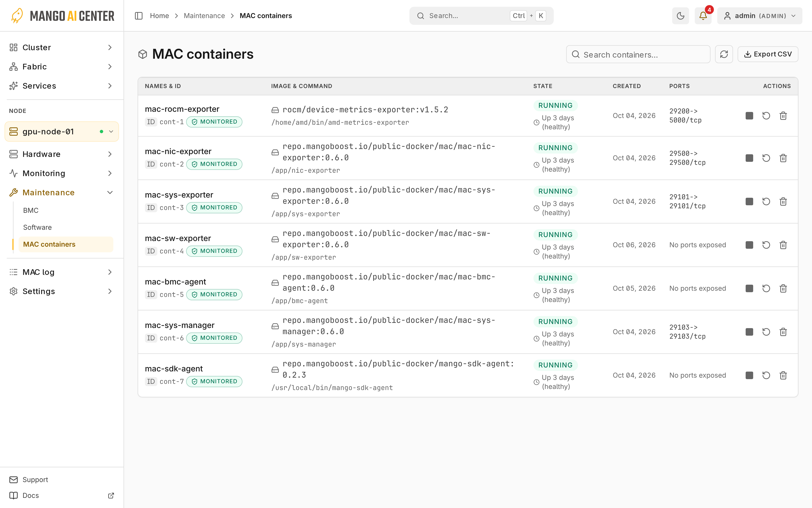Delete the mac-sdk-agent container
The height and width of the screenshot is (508, 812).
tap(783, 375)
